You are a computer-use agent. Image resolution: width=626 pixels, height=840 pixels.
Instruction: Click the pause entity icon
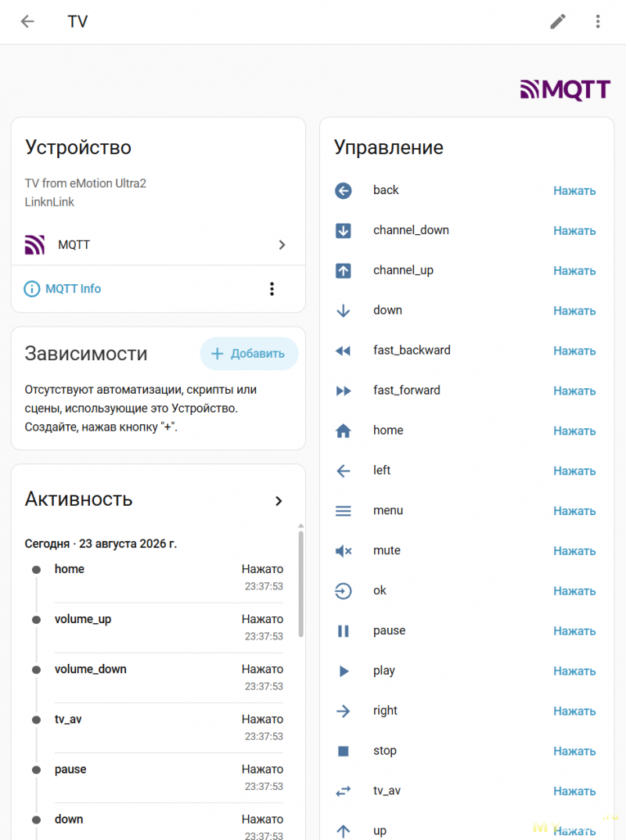pos(344,631)
